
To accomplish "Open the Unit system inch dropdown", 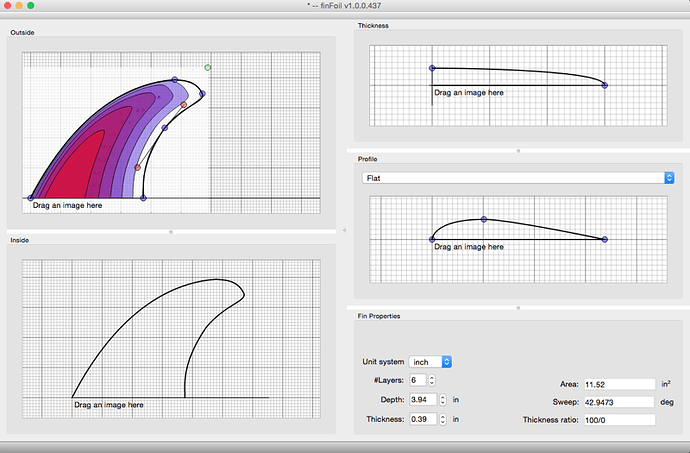I will [x=431, y=361].
